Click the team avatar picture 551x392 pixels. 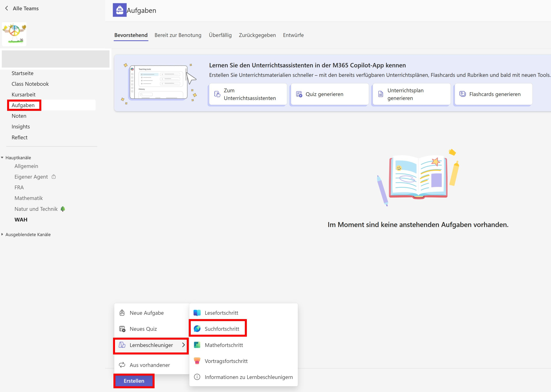pos(14,34)
